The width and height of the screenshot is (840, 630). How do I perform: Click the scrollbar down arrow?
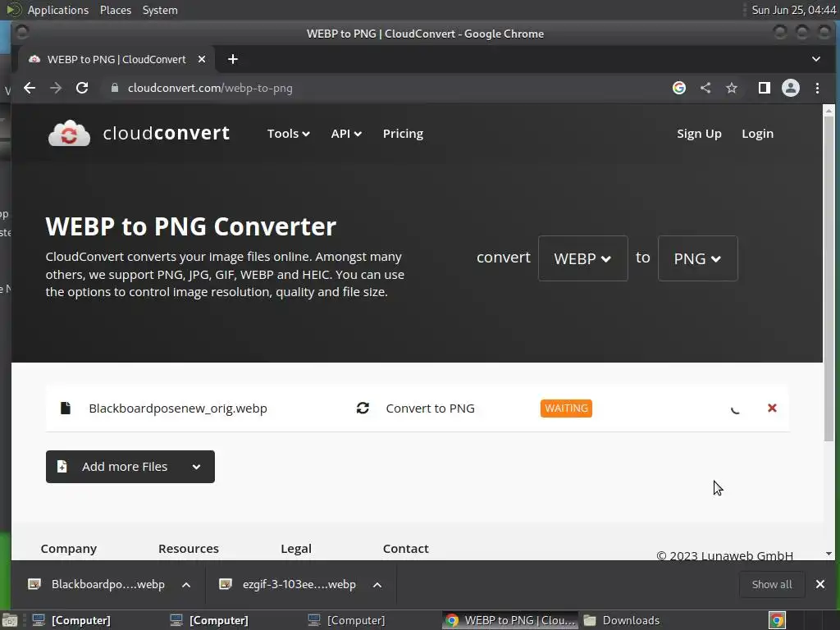pyautogui.click(x=829, y=554)
